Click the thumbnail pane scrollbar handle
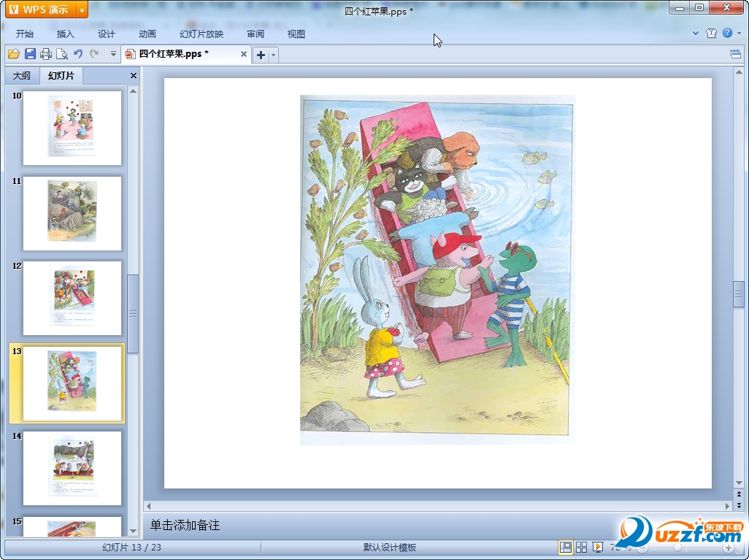Viewport: 749px width, 560px height. pyautogui.click(x=133, y=313)
